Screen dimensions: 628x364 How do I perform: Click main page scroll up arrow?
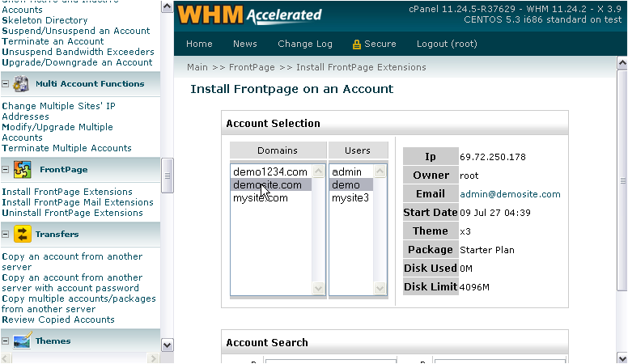click(x=622, y=63)
